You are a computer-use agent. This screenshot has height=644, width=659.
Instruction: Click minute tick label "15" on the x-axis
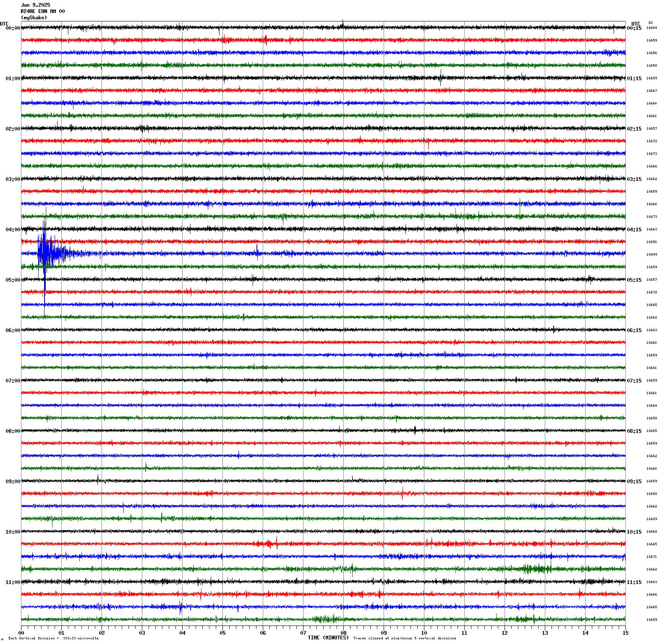coord(626,633)
